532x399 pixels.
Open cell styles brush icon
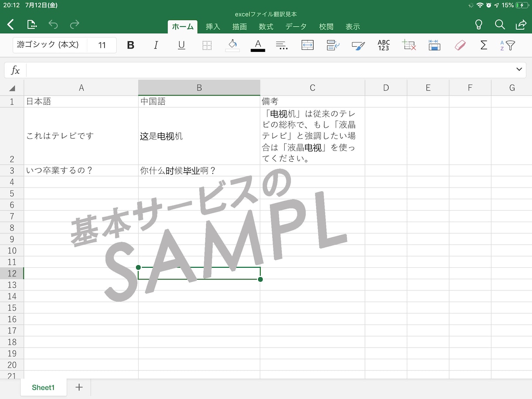pyautogui.click(x=358, y=45)
